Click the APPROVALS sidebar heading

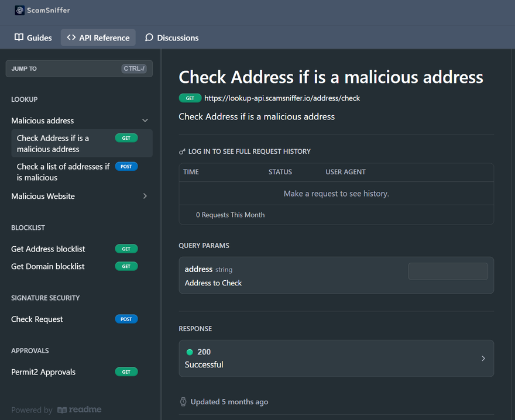point(30,351)
